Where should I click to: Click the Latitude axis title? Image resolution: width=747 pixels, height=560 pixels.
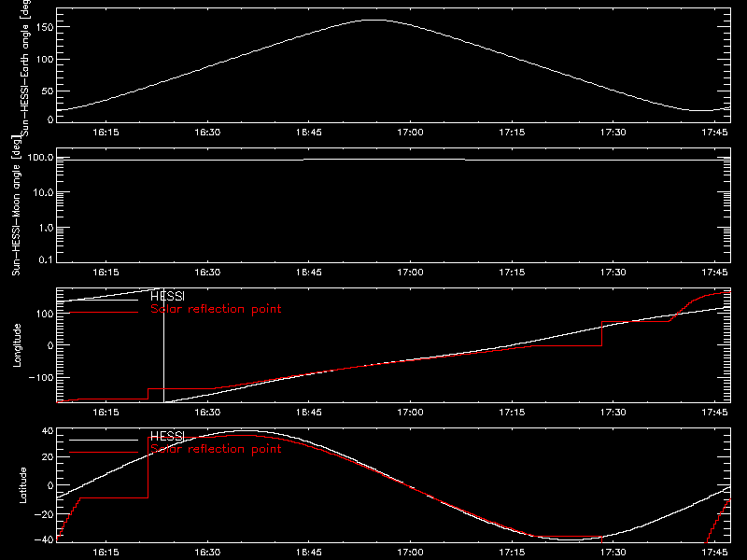[x=22, y=485]
